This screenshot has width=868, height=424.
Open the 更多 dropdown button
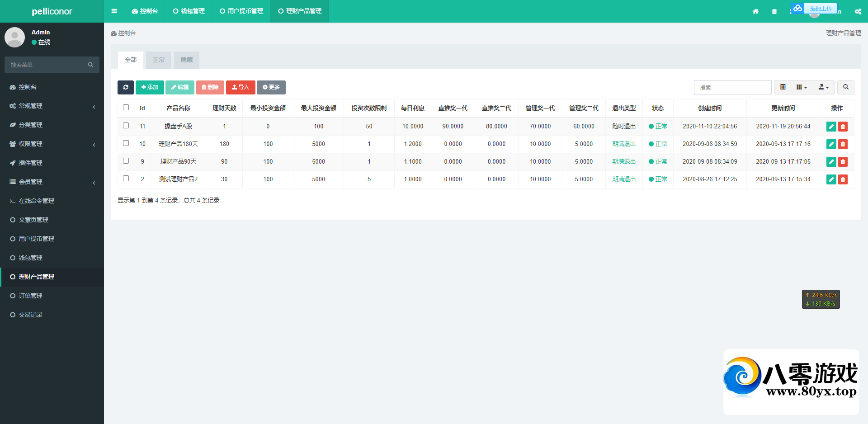coord(271,87)
